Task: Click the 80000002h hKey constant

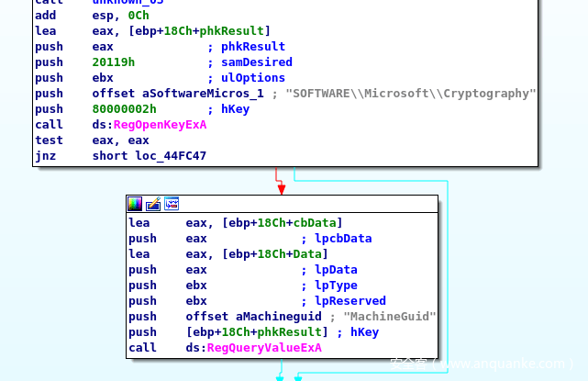Action: (x=124, y=109)
